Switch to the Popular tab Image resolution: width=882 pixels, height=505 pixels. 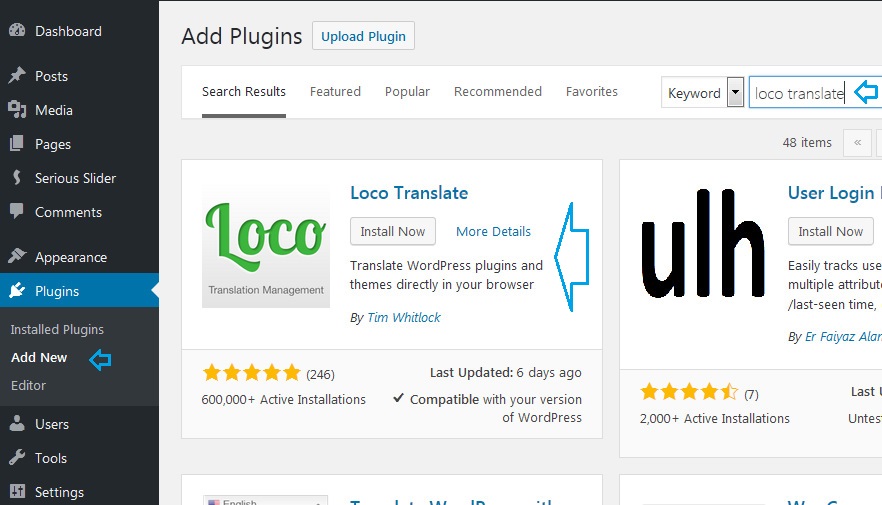[x=407, y=91]
